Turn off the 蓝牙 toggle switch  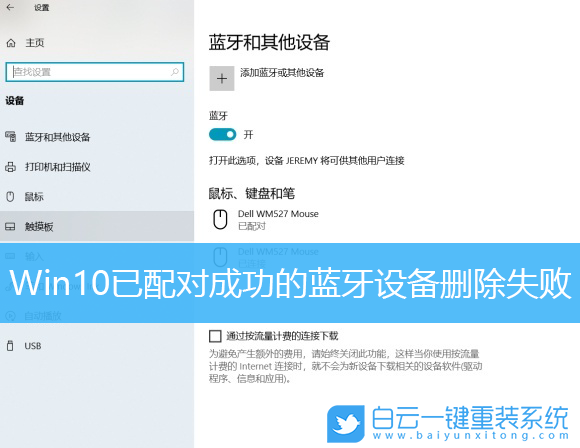pos(222,135)
